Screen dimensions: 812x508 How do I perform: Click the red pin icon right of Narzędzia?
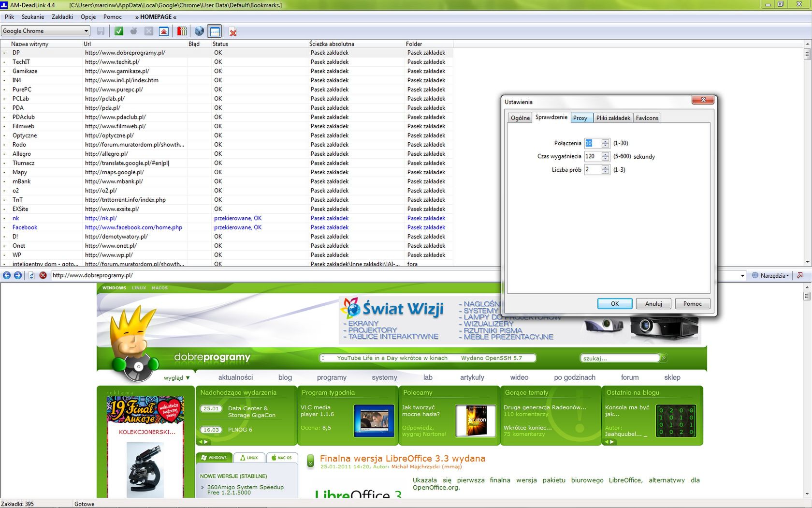coord(799,275)
